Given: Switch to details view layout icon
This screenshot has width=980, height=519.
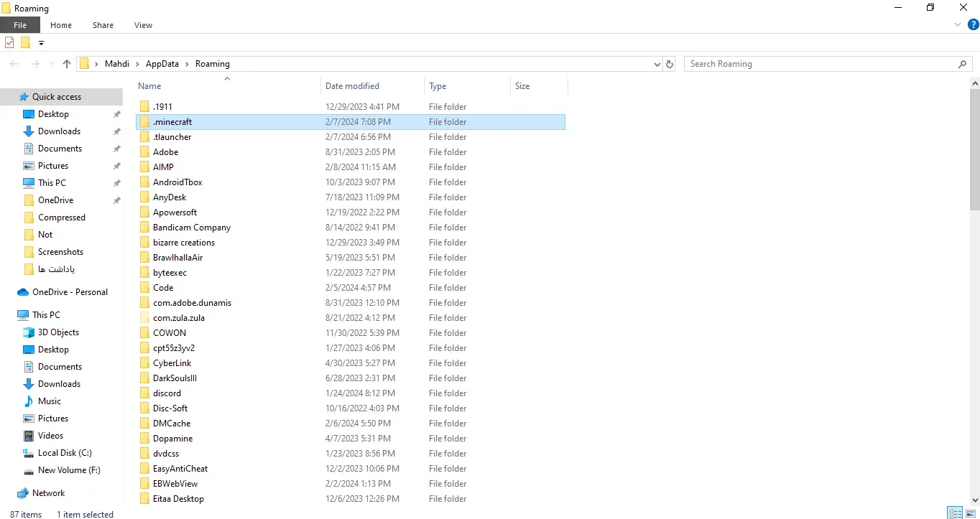Looking at the screenshot, I should click(955, 513).
